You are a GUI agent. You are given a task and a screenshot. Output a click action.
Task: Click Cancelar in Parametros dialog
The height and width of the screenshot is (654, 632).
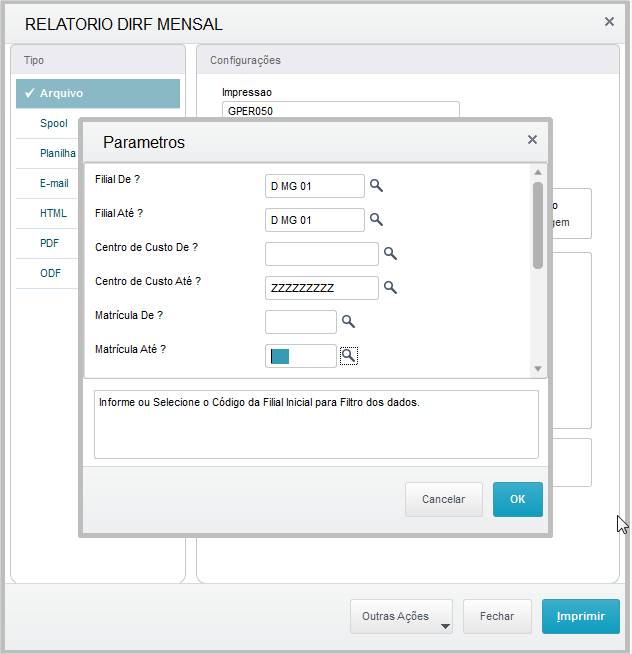tap(443, 499)
